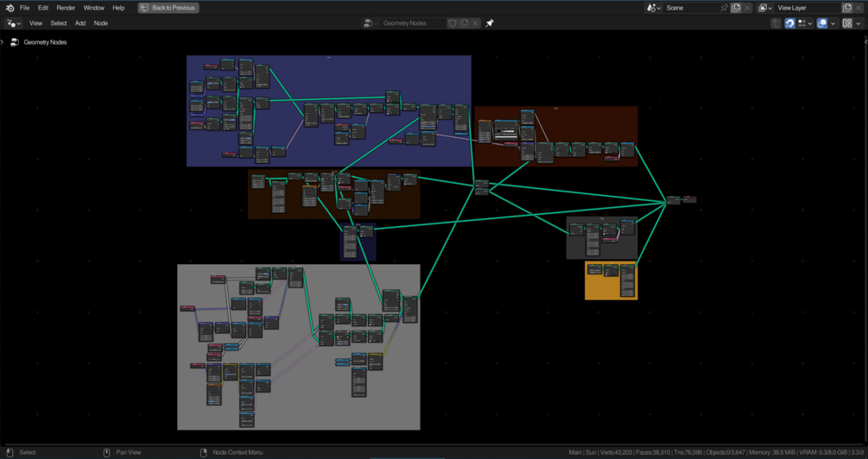
Task: Open the snapping options dropdown
Action: tap(805, 23)
